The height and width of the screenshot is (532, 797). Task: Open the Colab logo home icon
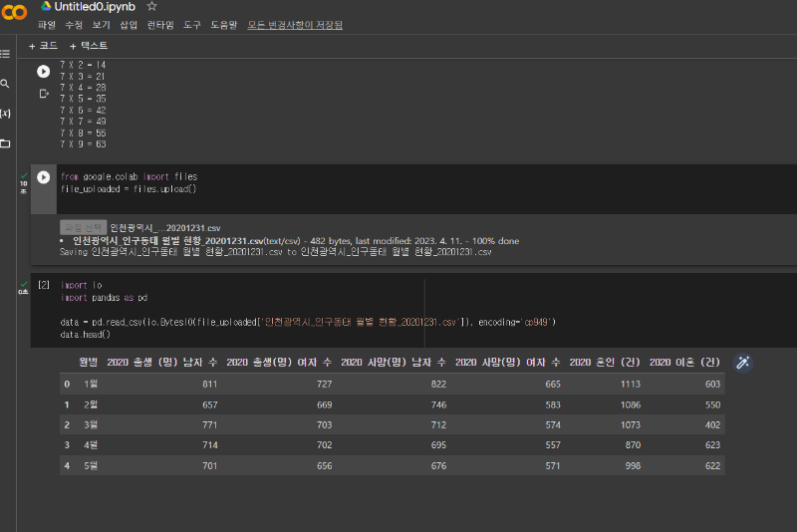coord(14,11)
